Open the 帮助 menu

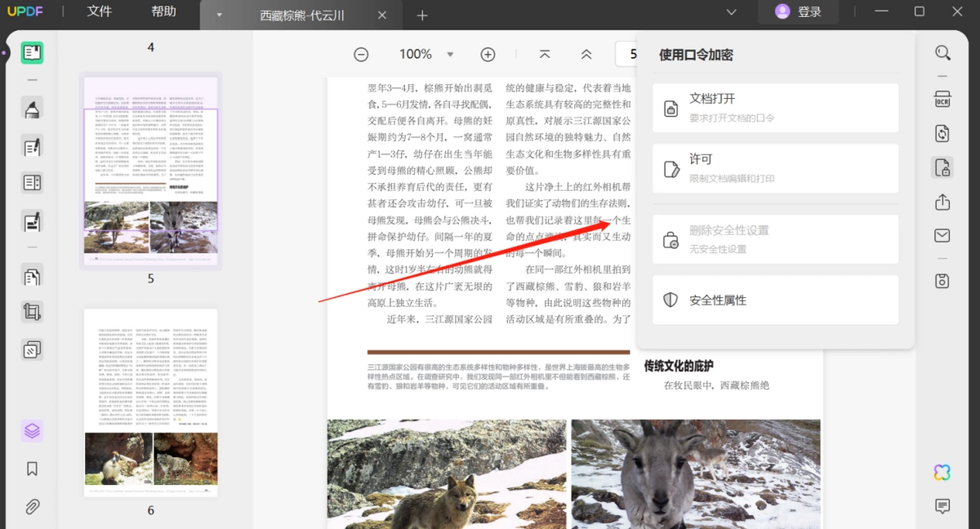pos(163,12)
